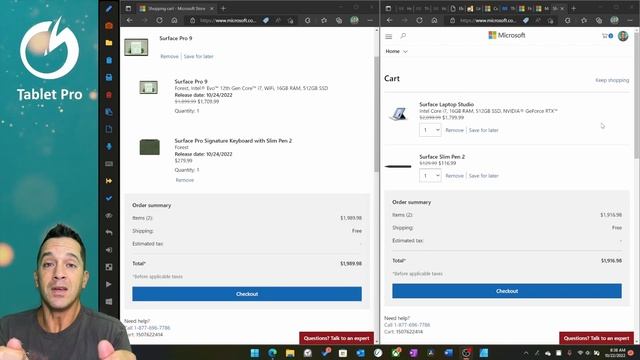The height and width of the screenshot is (360, 640).
Task: Click the undo arrow icon in Tablet Pro sidebar
Action: (x=109, y=233)
